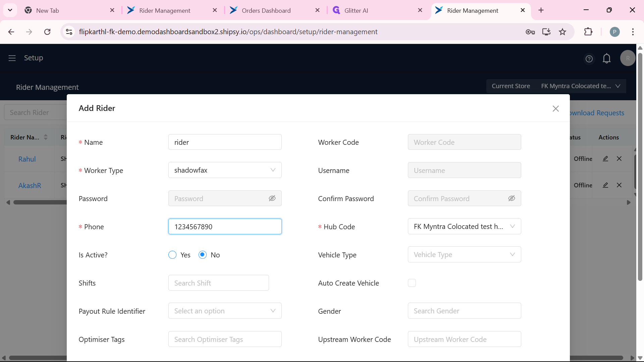
Task: Open the notifications bell
Action: pos(606,59)
